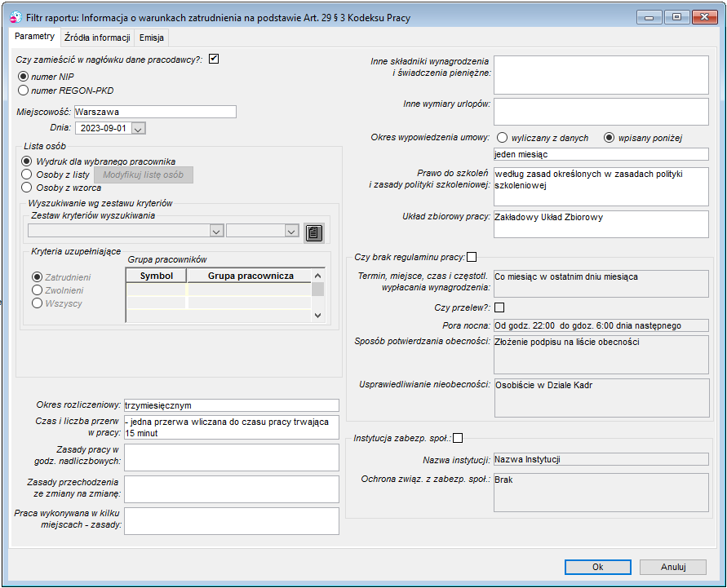
Task: Close the Filtr raportu window
Action: tap(705, 17)
